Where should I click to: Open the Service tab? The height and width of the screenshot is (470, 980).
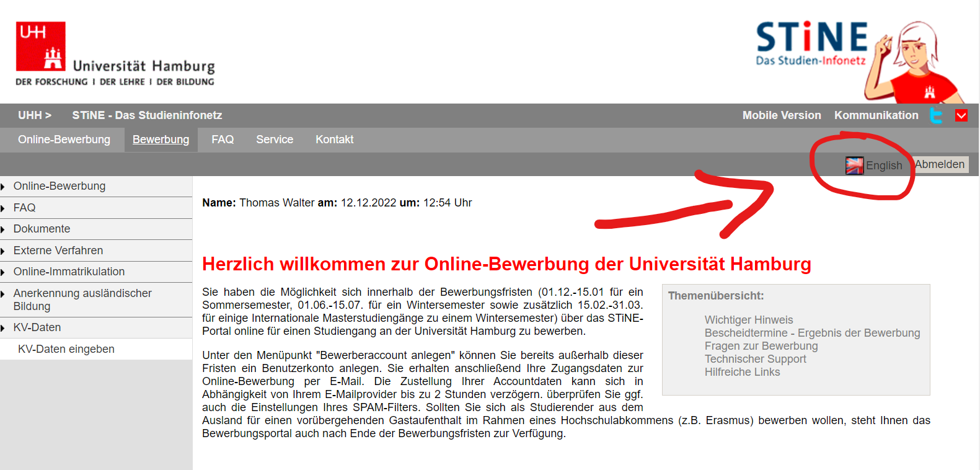pyautogui.click(x=275, y=140)
